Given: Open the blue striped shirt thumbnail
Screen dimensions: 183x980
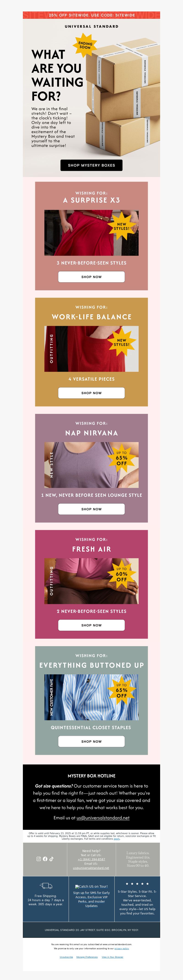Looking at the screenshot, I should tap(91, 697).
